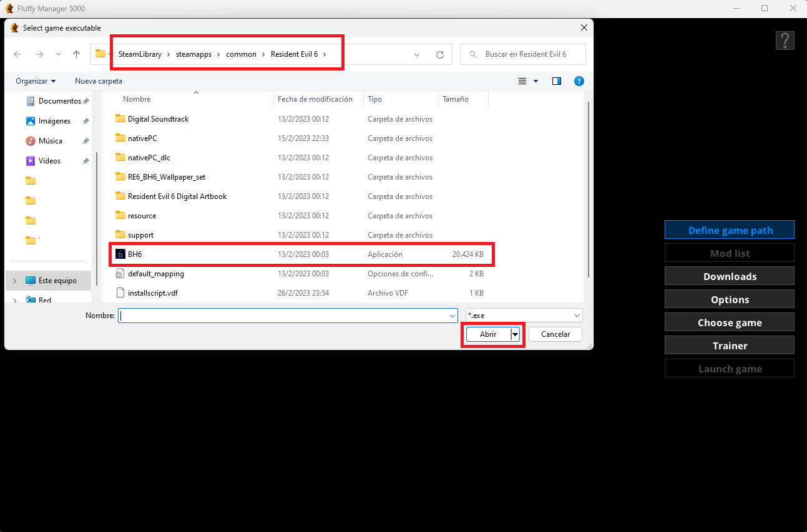Click the Fluffy Manager question mark icon

(x=785, y=41)
